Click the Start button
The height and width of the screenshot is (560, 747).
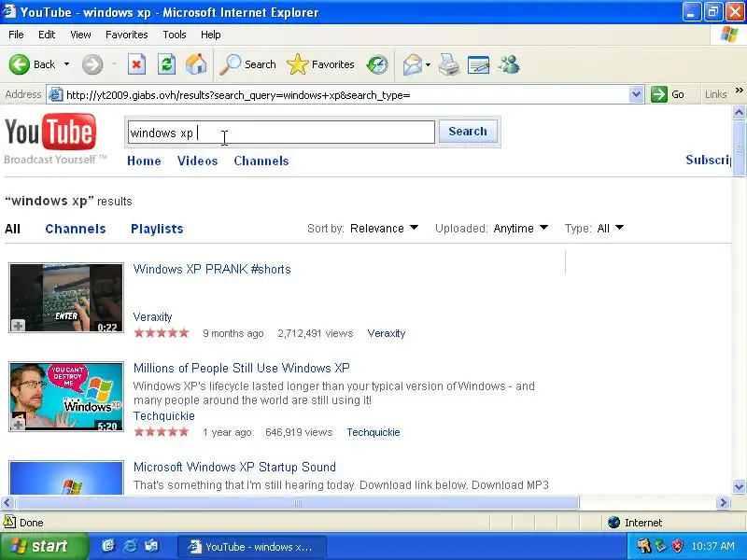tap(44, 546)
